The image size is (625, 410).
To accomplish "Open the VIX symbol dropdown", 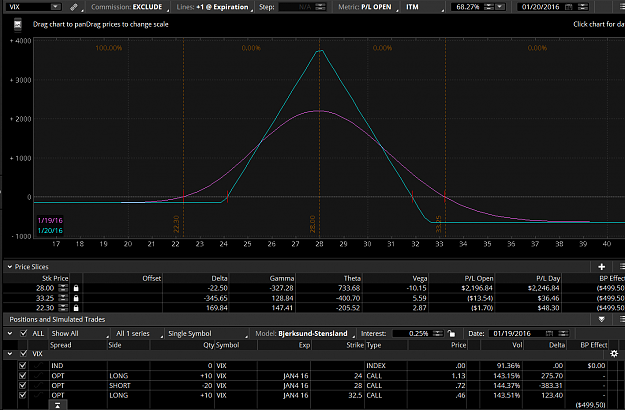I will [x=56, y=7].
